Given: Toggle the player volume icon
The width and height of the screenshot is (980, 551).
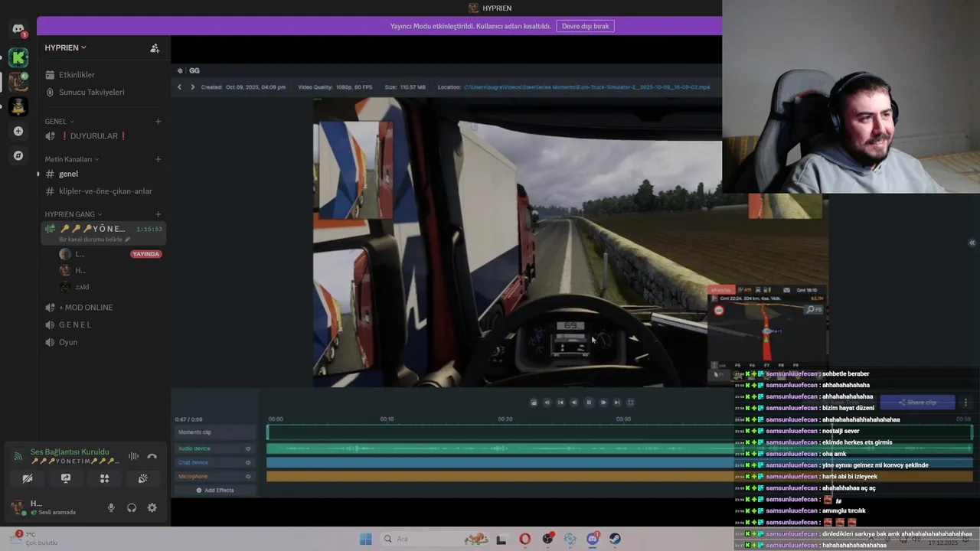Looking at the screenshot, I should [x=547, y=403].
